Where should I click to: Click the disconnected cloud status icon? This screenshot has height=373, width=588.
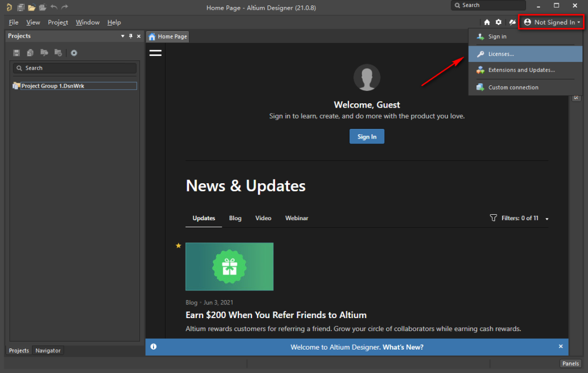point(512,22)
